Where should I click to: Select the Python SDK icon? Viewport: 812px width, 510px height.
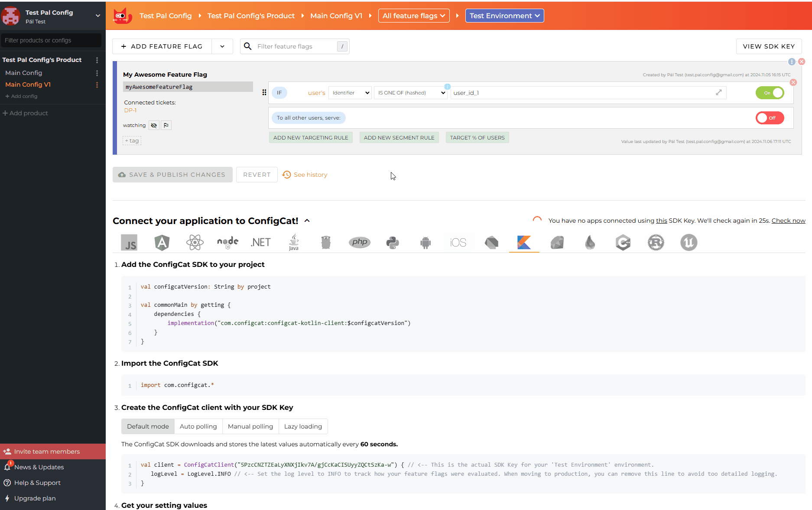[392, 242]
